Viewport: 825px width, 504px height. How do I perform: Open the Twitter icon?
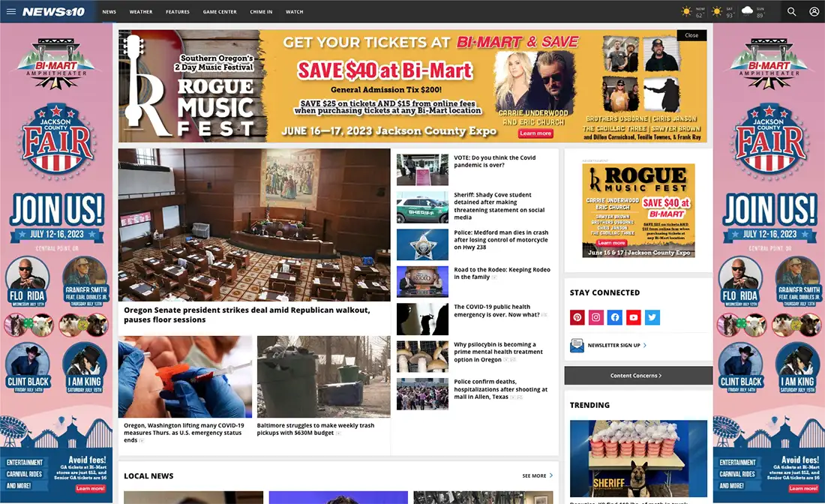coord(652,317)
